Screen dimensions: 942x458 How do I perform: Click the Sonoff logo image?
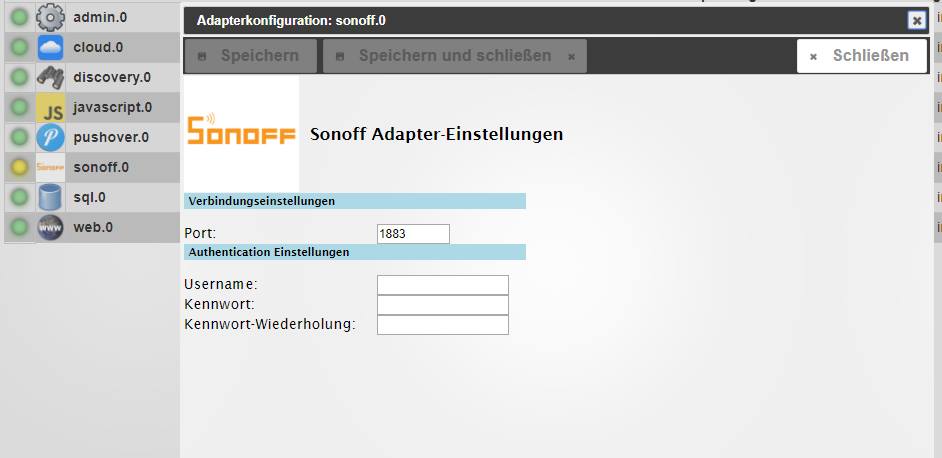241,131
